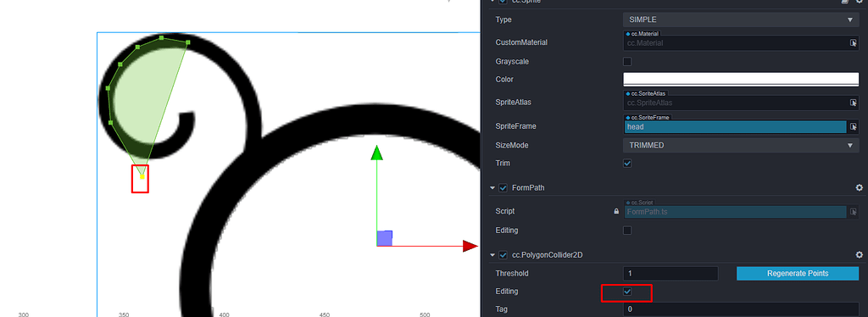Uncheck Editing under cc.PolygonCollider2D
Viewport: 868px width, 317px height.
627,291
